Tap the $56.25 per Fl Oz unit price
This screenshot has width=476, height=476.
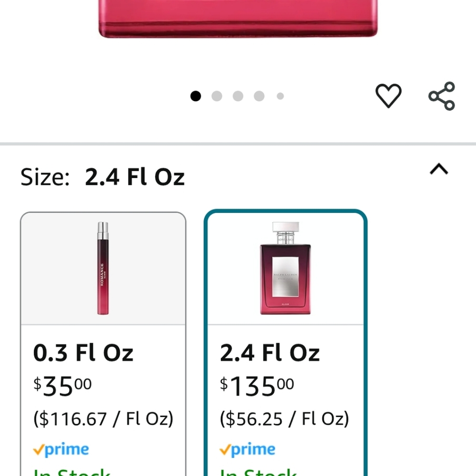[x=284, y=419]
